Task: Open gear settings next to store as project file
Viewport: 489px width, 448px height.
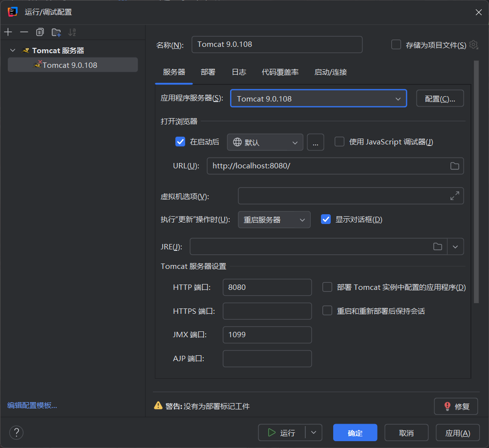Action: click(x=474, y=45)
